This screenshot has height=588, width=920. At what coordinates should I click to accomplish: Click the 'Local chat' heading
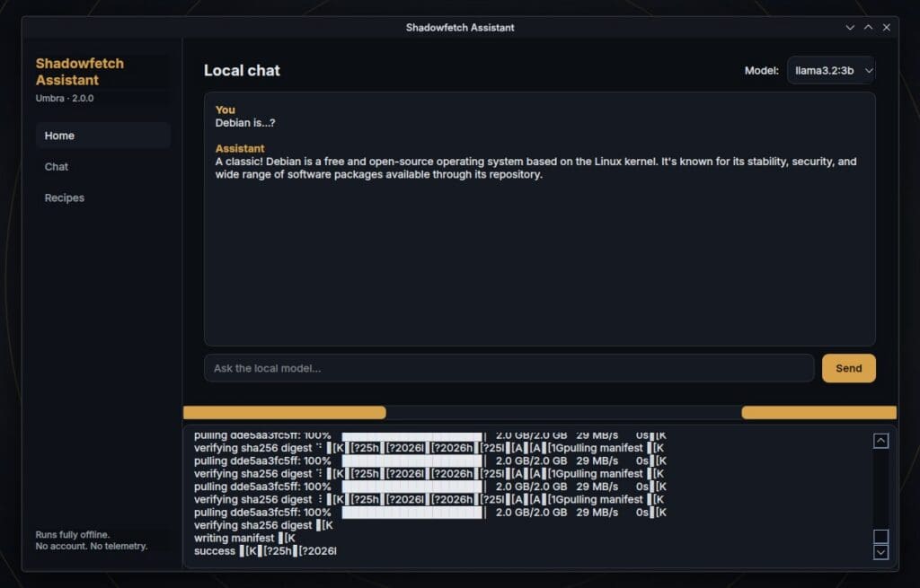(242, 70)
